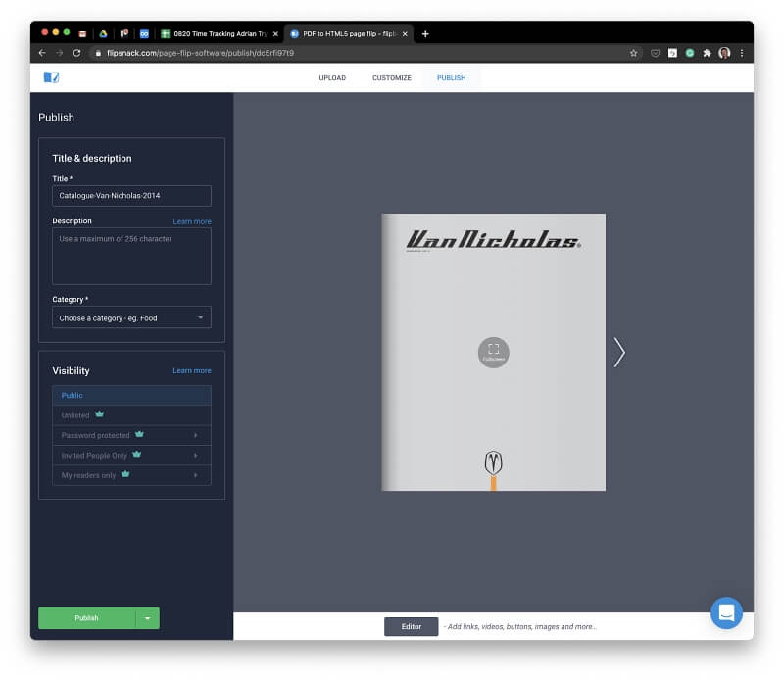Open the Chrome three-dot menu
784x680 pixels.
[742, 53]
